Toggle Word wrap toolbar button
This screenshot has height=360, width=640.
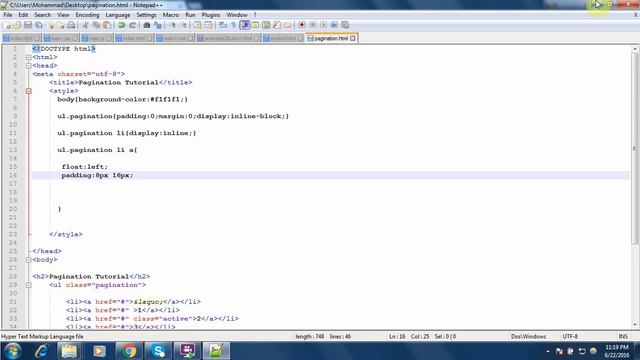[x=223, y=25]
